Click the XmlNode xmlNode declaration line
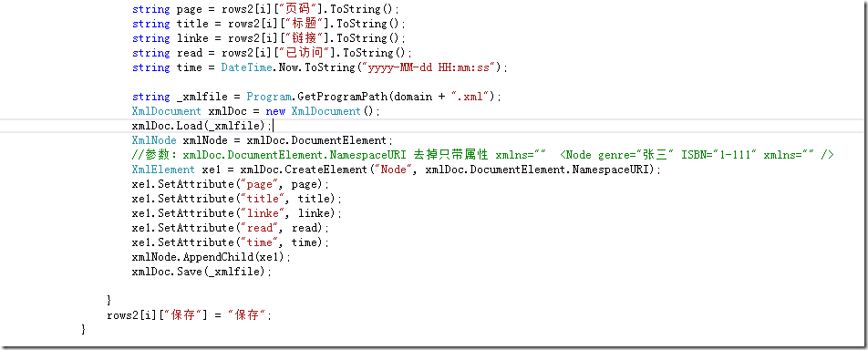Viewport: 868px width, 350px height. (263, 140)
